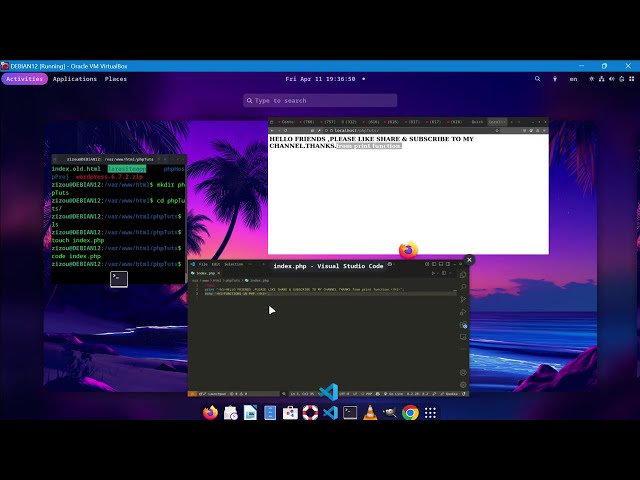Viewport: 640px width, 480px height.
Task: Click Firefox localhost address bar
Action: tap(411, 131)
